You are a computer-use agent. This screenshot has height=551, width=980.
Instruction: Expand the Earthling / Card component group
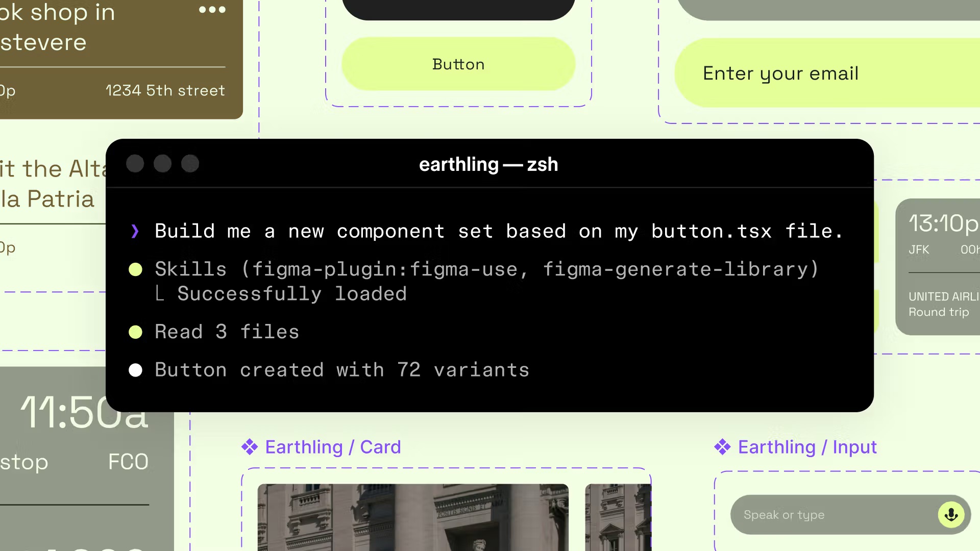click(333, 446)
